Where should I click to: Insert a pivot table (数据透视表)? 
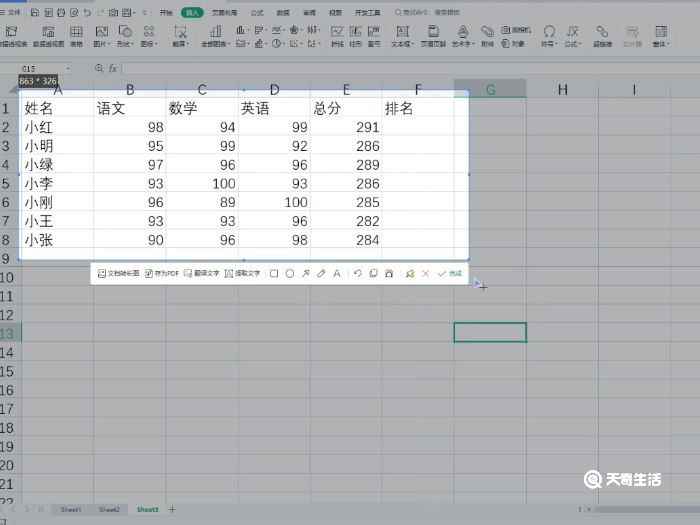point(12,36)
